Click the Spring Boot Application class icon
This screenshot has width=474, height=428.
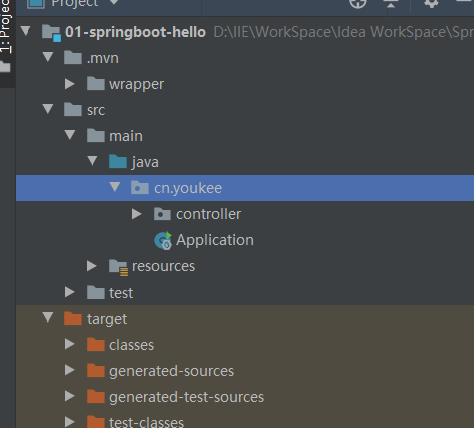click(x=163, y=240)
